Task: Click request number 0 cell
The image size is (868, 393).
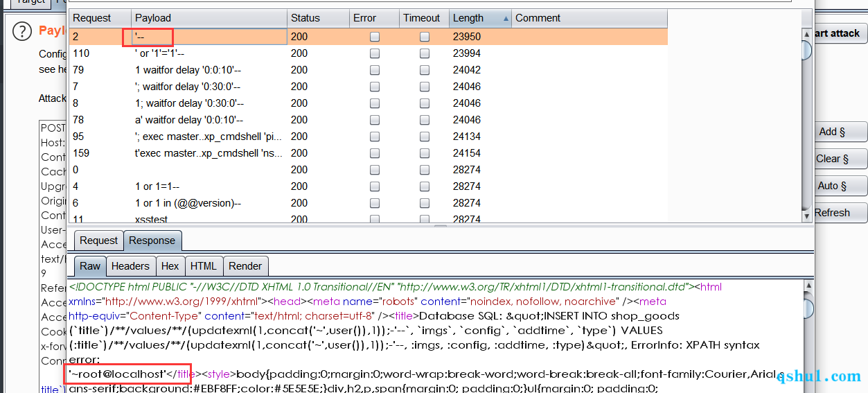Action: (x=100, y=170)
